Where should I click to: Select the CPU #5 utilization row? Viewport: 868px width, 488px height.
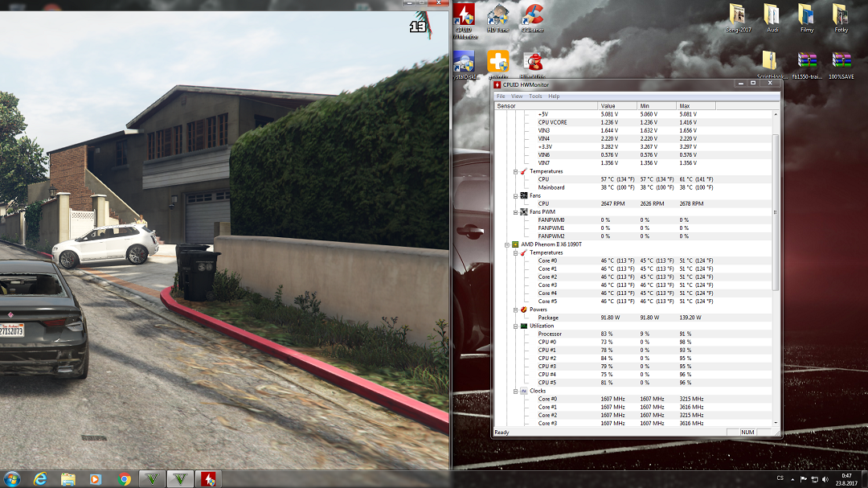[x=633, y=383]
